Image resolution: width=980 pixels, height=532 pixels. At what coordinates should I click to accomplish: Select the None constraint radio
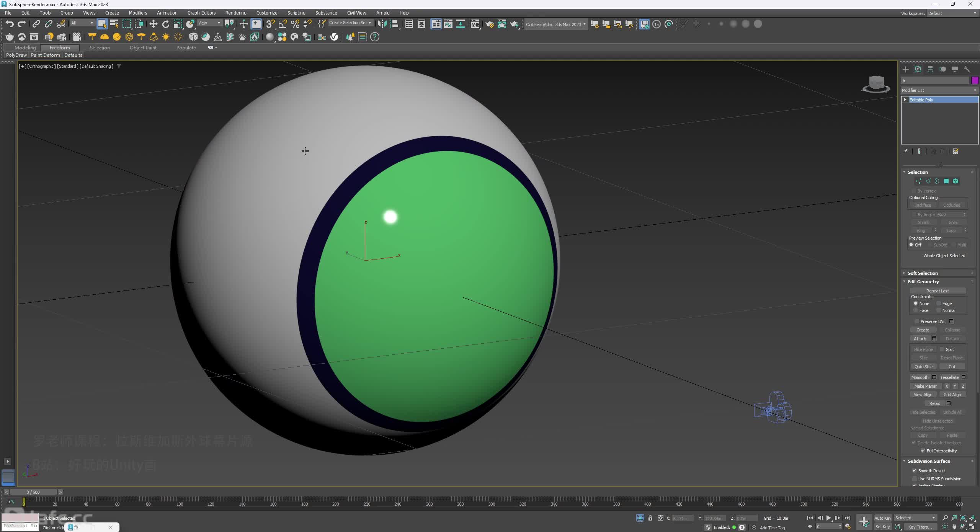pyautogui.click(x=916, y=304)
